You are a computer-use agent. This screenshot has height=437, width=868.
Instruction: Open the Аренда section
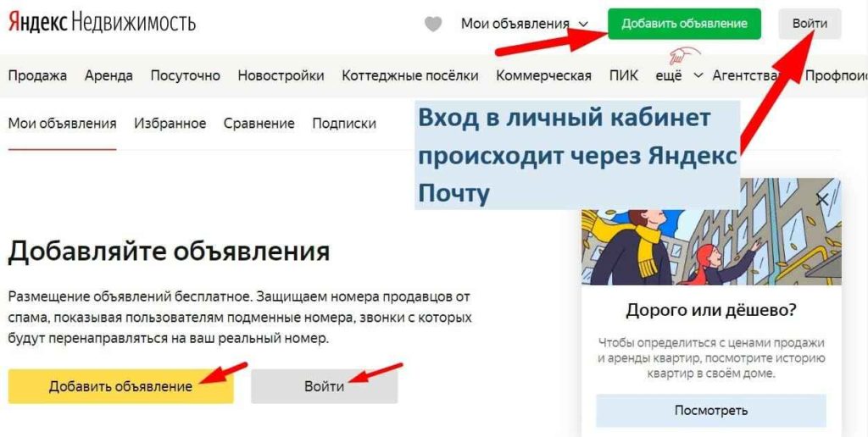108,75
